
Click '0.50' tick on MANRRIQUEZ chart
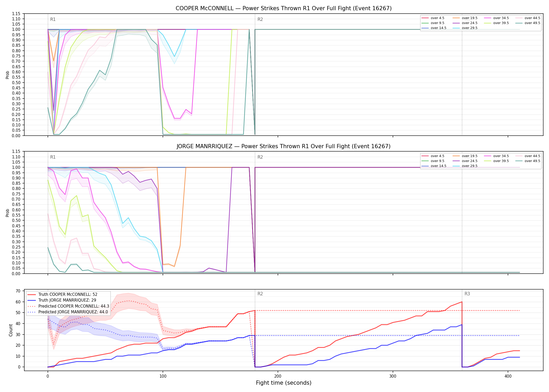(x=16, y=220)
